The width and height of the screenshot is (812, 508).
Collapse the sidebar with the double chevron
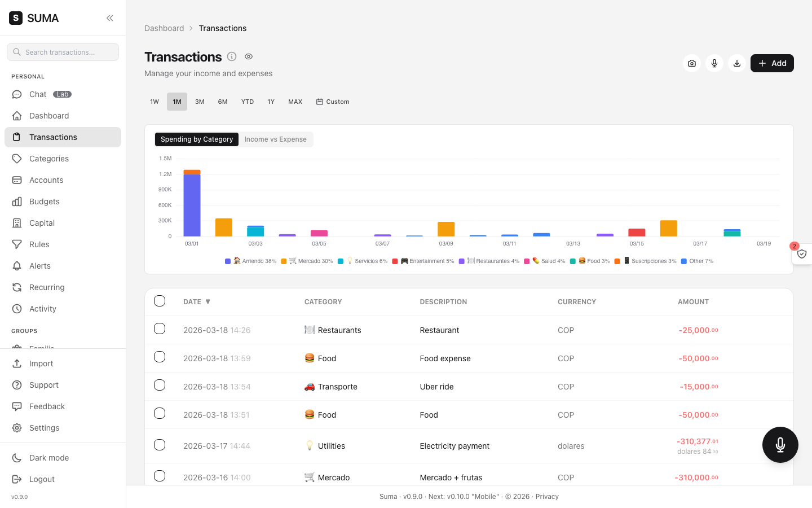(x=110, y=18)
